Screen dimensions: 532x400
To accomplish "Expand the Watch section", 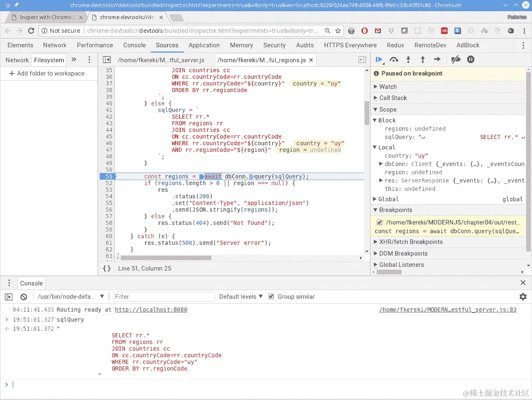I will click(x=375, y=87).
